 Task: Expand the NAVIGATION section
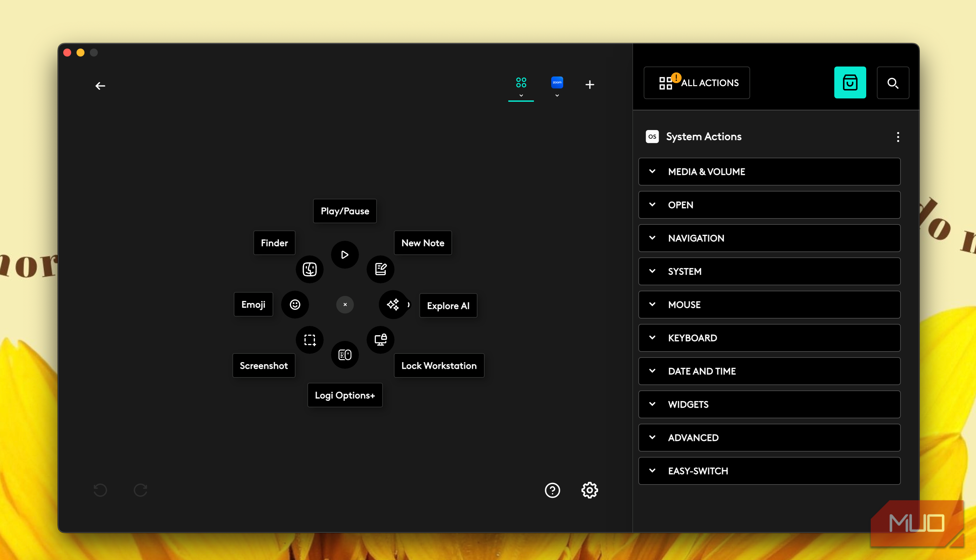point(769,238)
